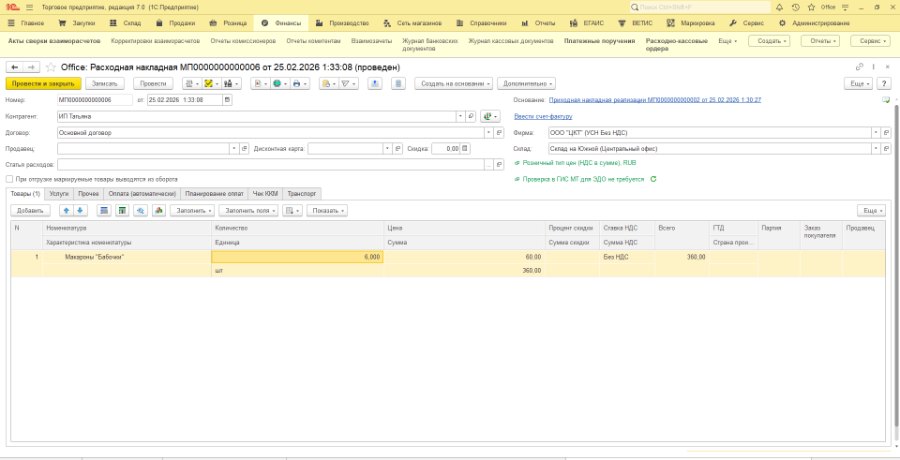Move row down with blue down arrow
The image size is (900, 460).
click(80, 211)
